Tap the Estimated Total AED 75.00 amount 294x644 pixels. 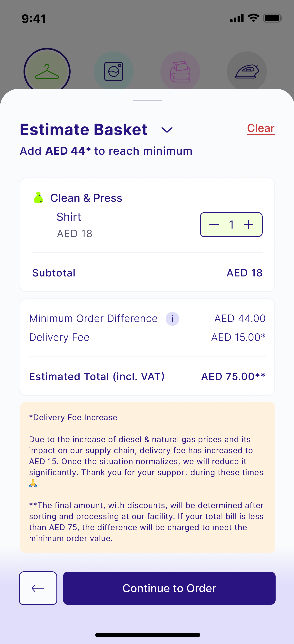[233, 376]
